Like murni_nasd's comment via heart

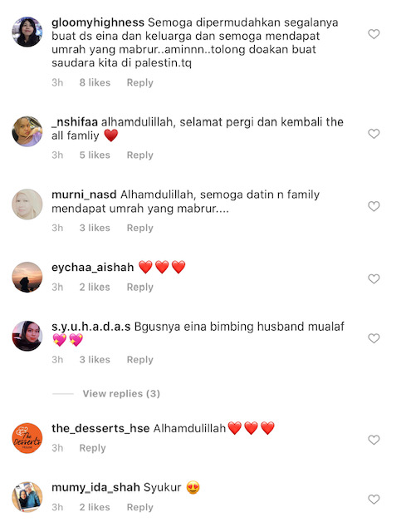coord(374,206)
